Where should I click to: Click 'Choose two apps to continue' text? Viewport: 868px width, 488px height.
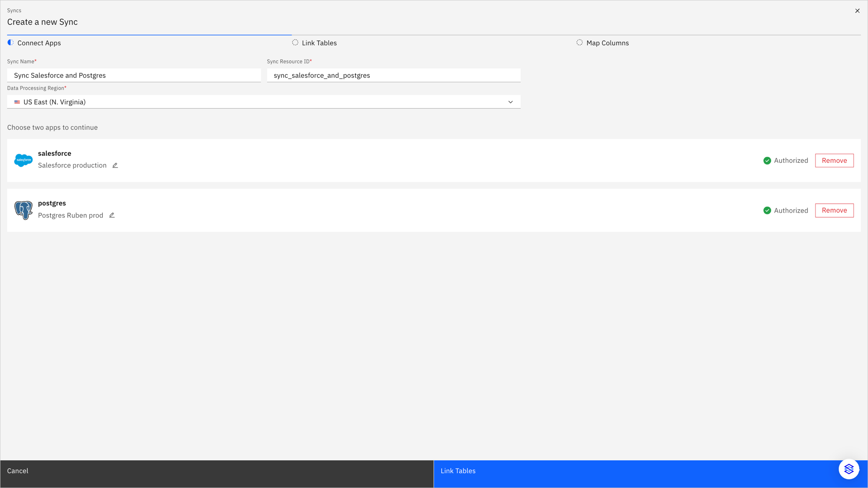pos(53,128)
